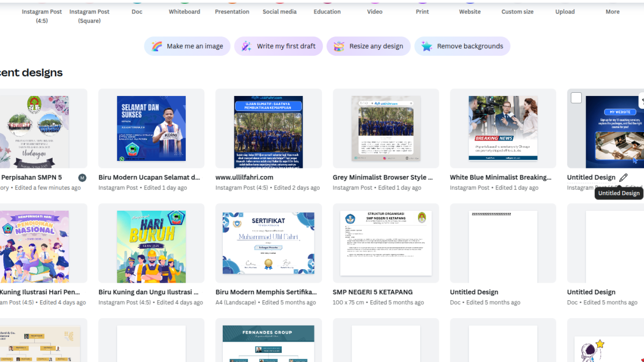The height and width of the screenshot is (362, 644).
Task: Click the Biru Kuning dan Ungu Ilustrasi title
Action: click(x=149, y=292)
